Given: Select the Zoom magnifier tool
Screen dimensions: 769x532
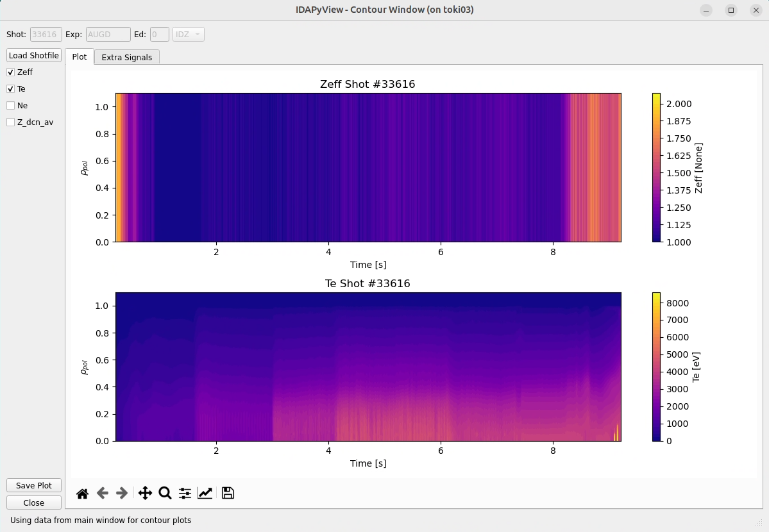Looking at the screenshot, I should (165, 493).
